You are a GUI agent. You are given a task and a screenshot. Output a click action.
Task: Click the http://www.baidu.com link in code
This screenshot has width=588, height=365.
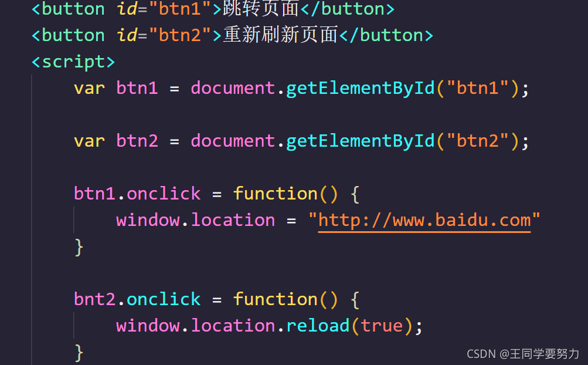pyautogui.click(x=424, y=221)
